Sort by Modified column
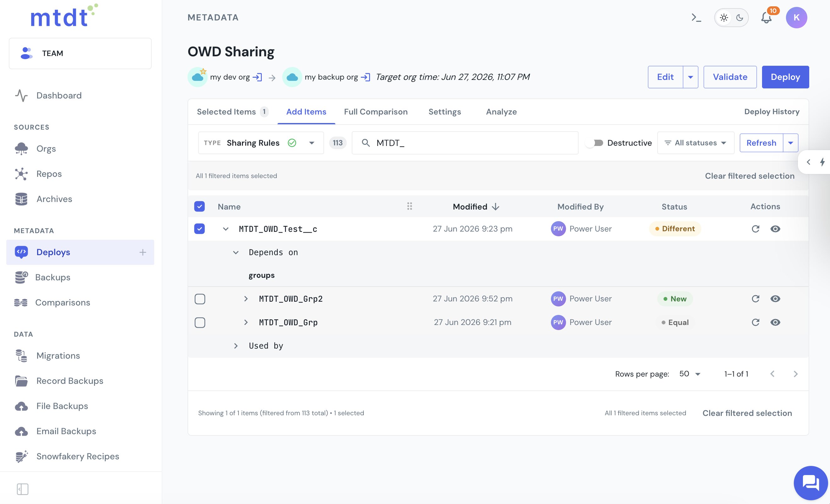 476,206
